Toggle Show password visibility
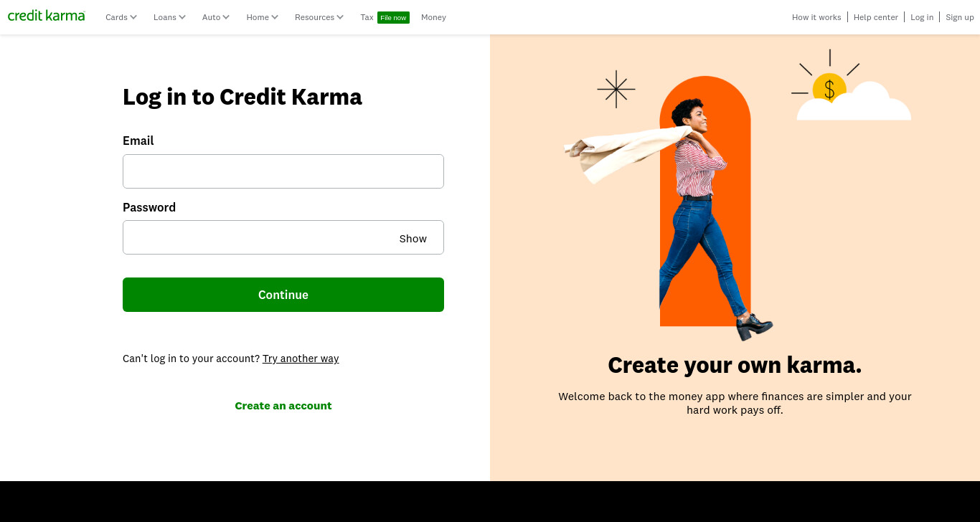The height and width of the screenshot is (522, 980). (413, 239)
